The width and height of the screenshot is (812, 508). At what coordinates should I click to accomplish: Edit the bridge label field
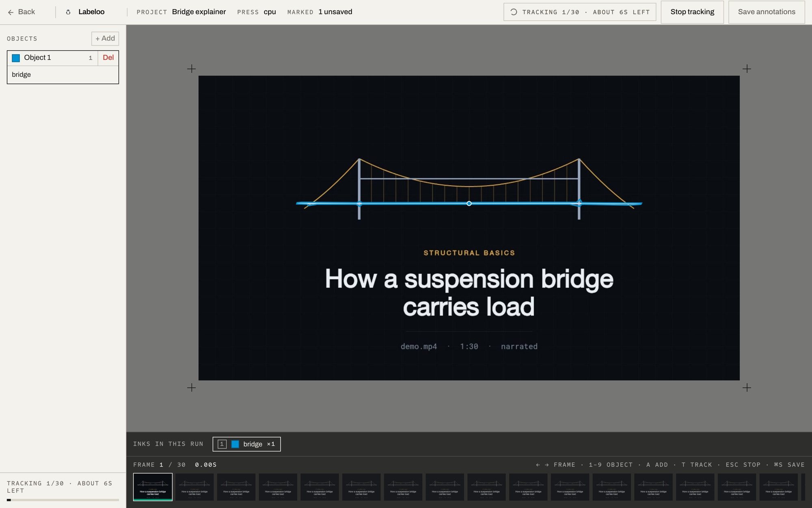coord(63,75)
